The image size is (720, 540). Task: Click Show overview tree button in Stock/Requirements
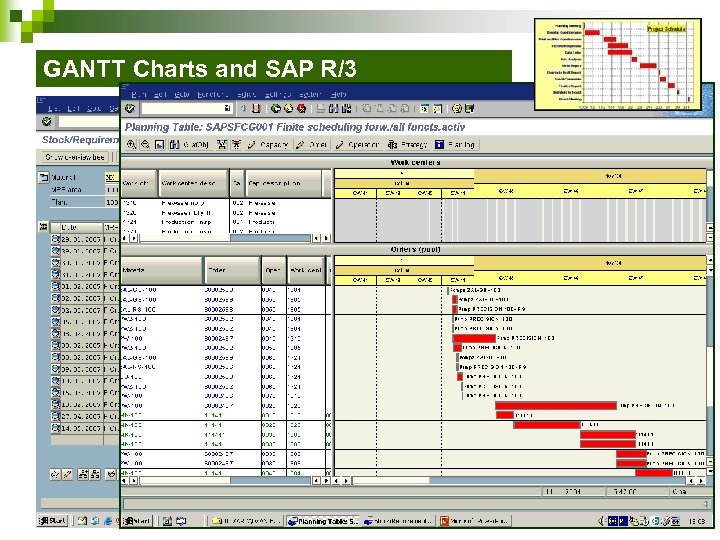click(x=74, y=157)
